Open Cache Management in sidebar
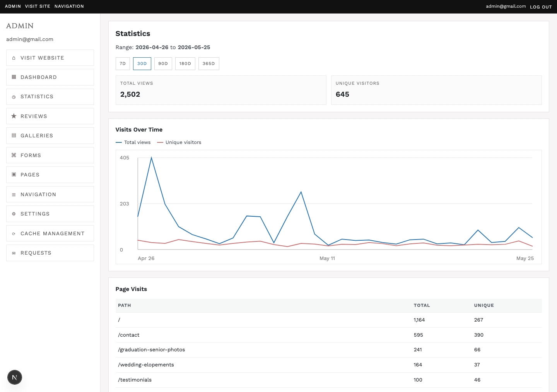 pyautogui.click(x=50, y=233)
